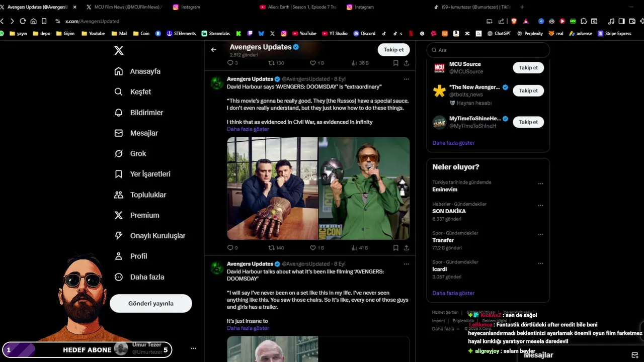This screenshot has width=644, height=362.
Task: Expand 'Daha fazla göster' under the Civil War text
Action: click(x=248, y=129)
